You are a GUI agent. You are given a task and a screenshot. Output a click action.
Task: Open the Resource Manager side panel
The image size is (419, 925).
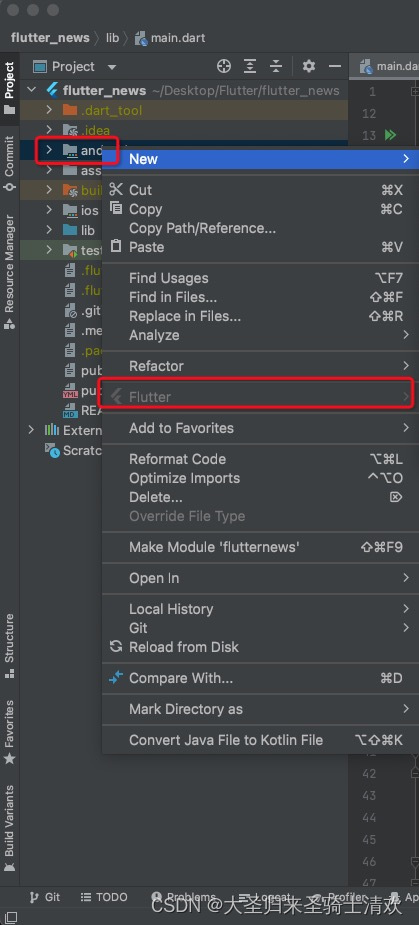click(9, 271)
